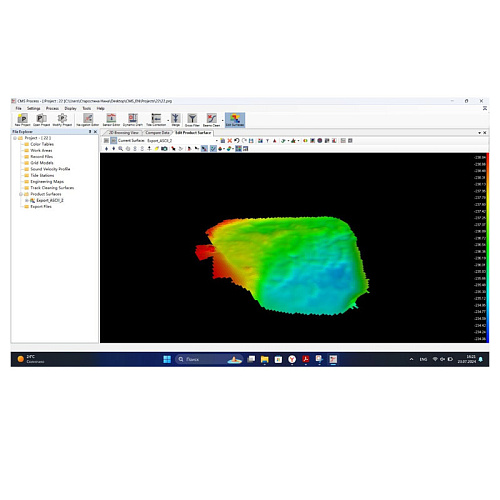This screenshot has width=500, height=500.
Task: Open the Tide Correction tool
Action: 156,120
